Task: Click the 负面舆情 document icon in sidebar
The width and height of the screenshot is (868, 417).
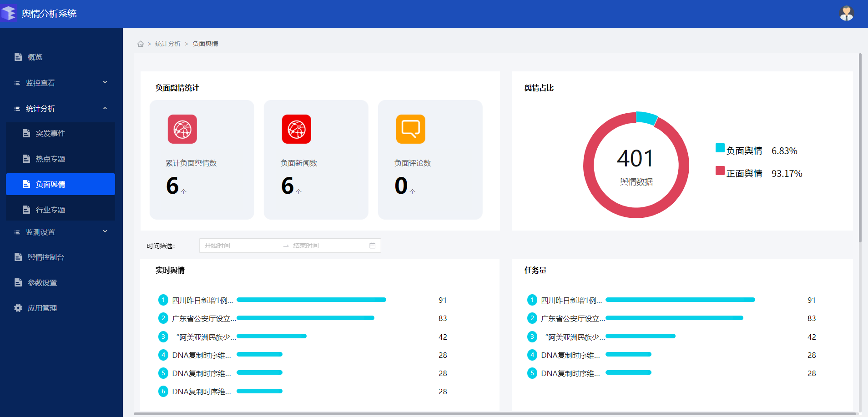Action: 26,184
